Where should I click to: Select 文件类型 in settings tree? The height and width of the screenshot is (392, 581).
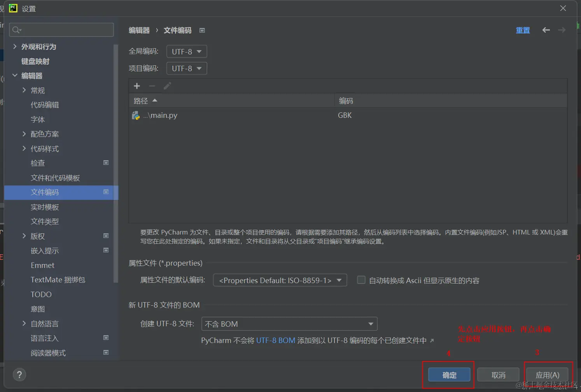(45, 221)
